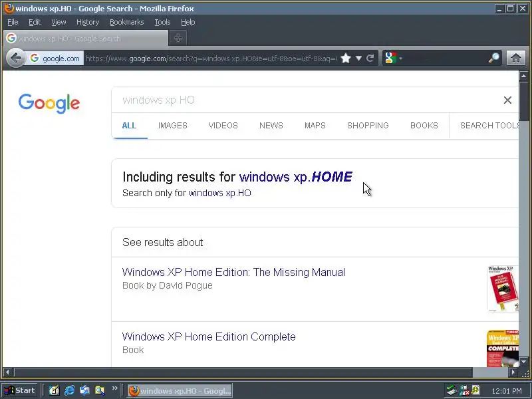Click the google.com site identity button
Viewport: 532px width, 399px height.
pyautogui.click(x=55, y=59)
